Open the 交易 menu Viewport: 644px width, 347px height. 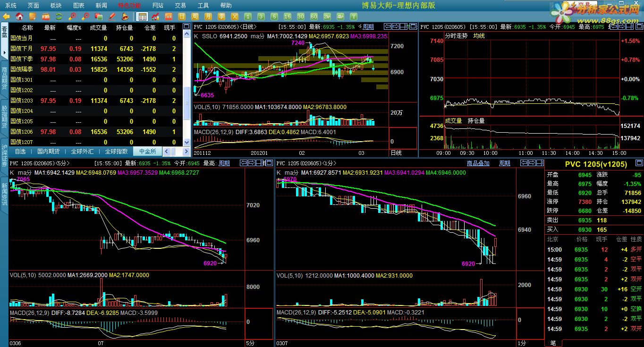180,5
